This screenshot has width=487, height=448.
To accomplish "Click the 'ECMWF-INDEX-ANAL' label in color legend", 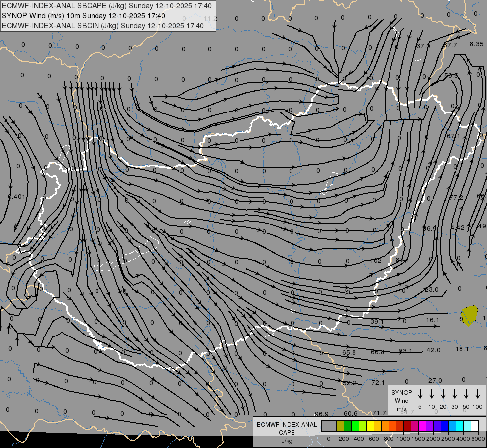I will (287, 425).
